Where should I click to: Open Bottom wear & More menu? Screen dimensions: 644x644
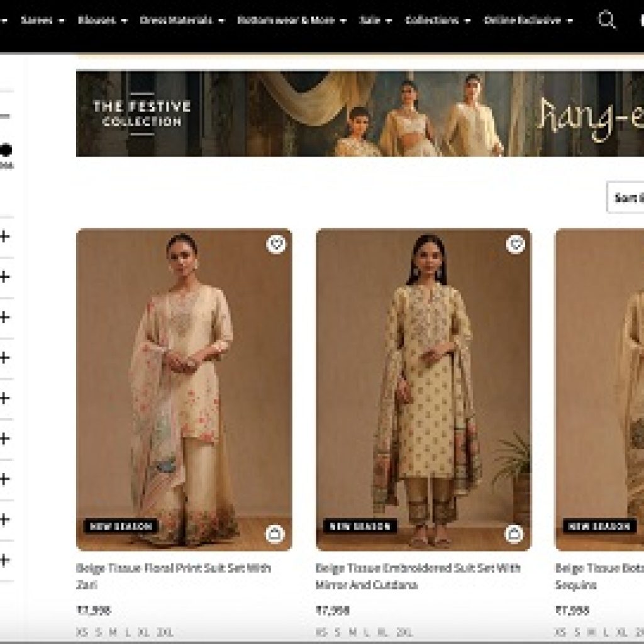click(x=291, y=20)
